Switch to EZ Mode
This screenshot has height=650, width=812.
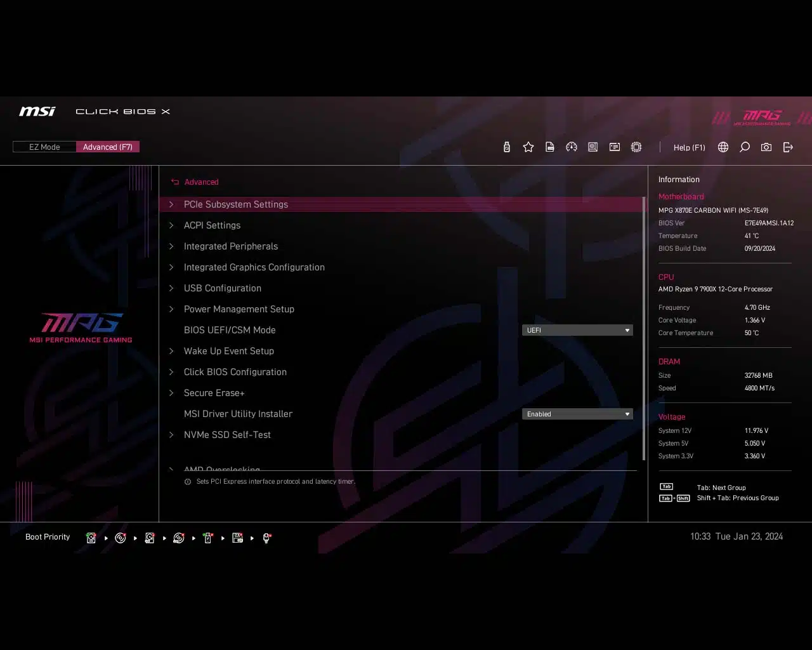click(x=44, y=147)
